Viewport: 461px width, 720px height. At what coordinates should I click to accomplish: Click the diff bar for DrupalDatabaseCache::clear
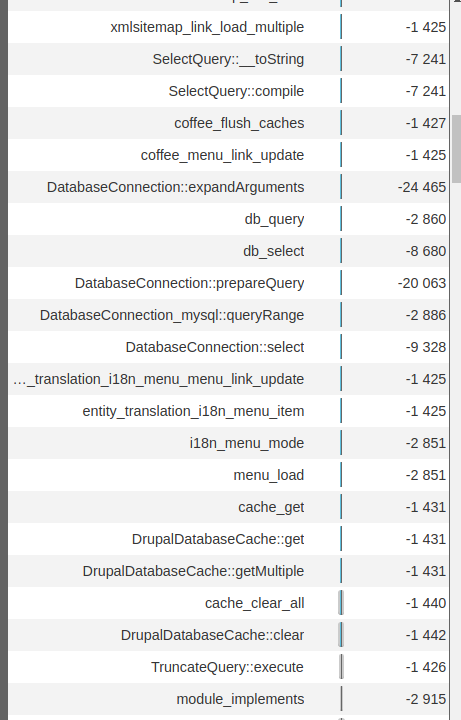click(x=341, y=635)
